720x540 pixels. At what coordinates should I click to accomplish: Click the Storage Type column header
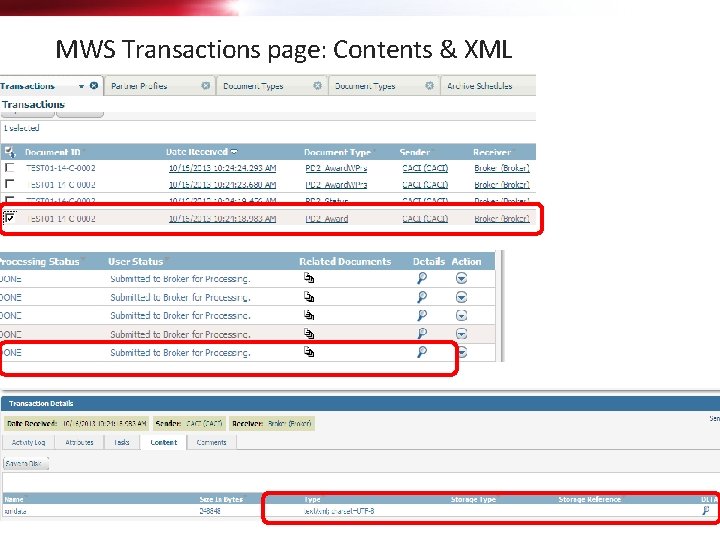pos(473,499)
